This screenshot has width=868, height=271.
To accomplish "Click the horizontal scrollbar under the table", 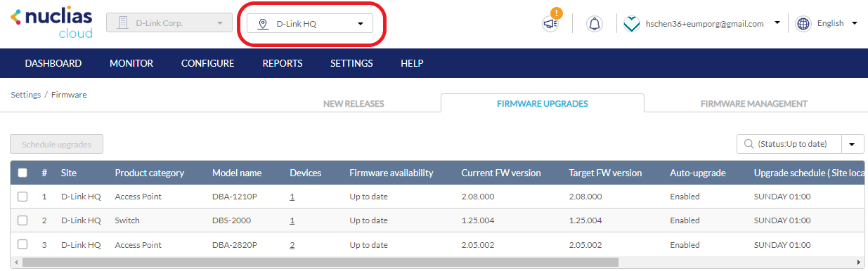I will point(320,262).
